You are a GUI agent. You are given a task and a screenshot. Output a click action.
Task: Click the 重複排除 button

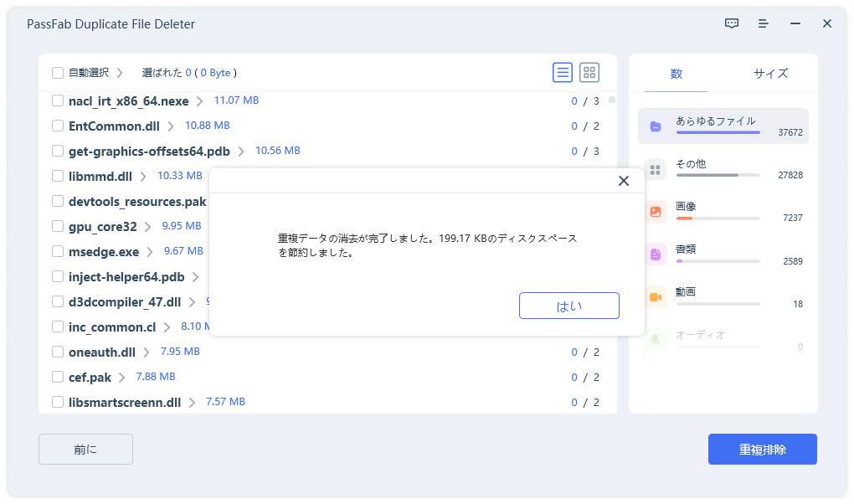762,450
